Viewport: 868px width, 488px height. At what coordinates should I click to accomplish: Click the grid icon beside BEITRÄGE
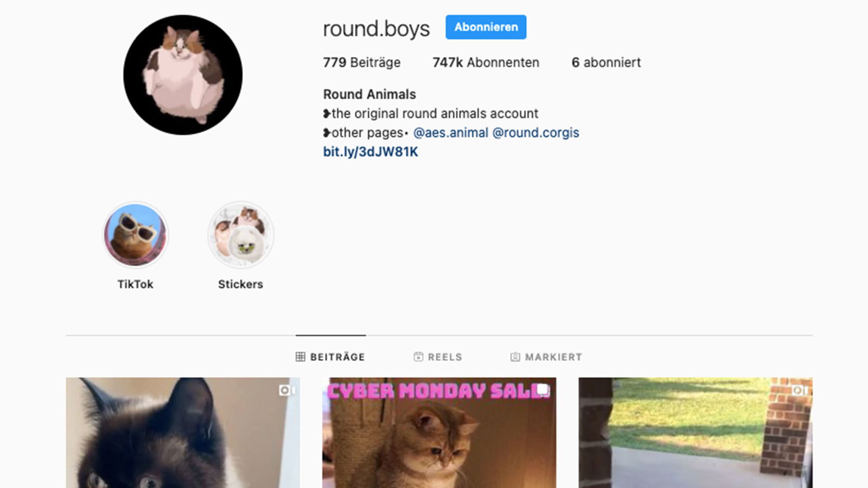(x=300, y=357)
